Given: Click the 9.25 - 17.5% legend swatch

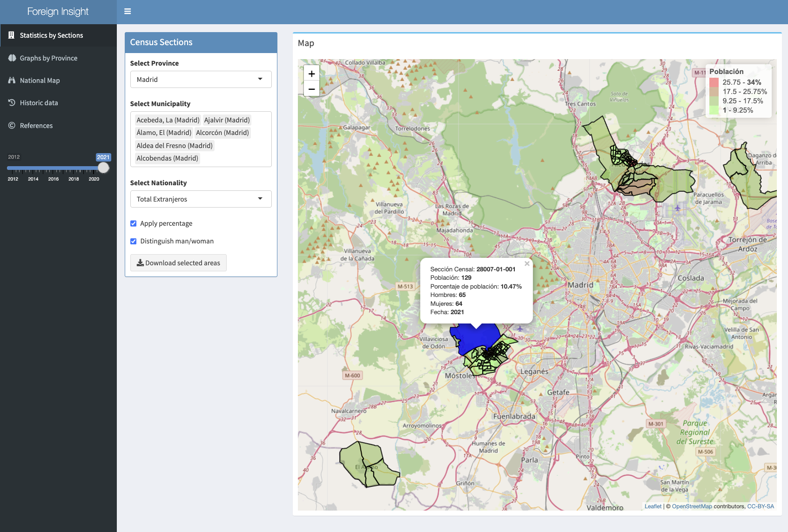Looking at the screenshot, I should tap(714, 101).
